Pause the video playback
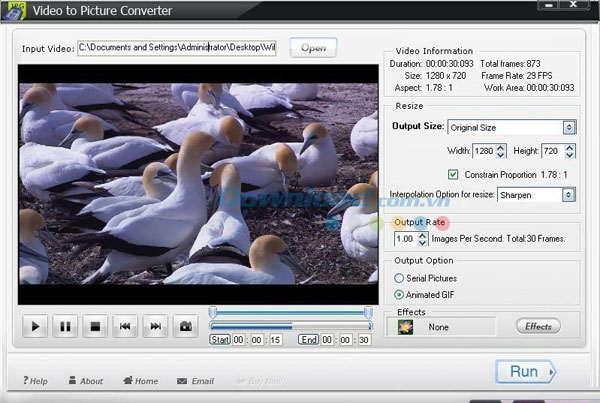The width and height of the screenshot is (600, 403). 65,326
